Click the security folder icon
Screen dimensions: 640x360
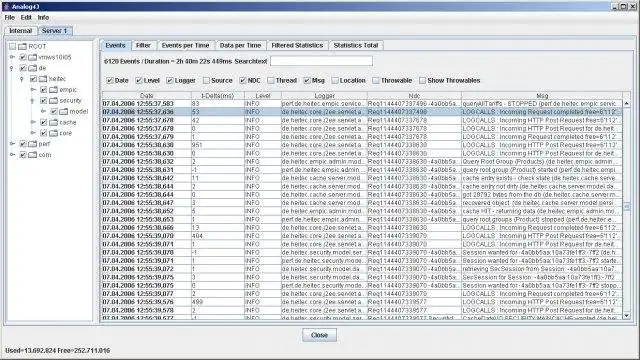coord(53,100)
